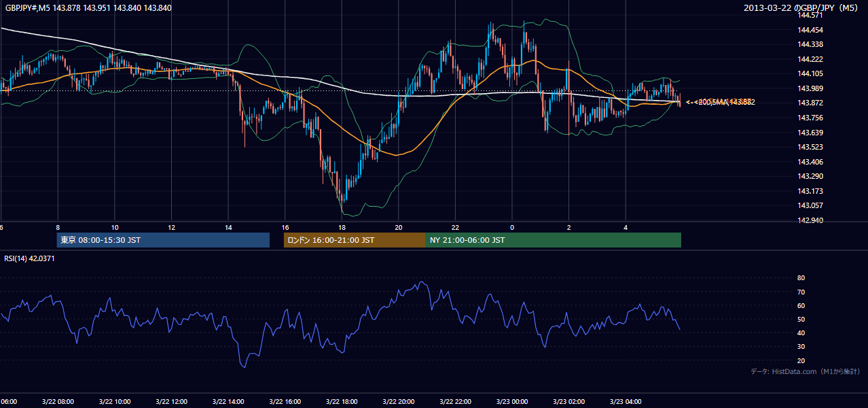Click RSI scale value 70
This screenshot has width=868, height=408.
coord(801,292)
